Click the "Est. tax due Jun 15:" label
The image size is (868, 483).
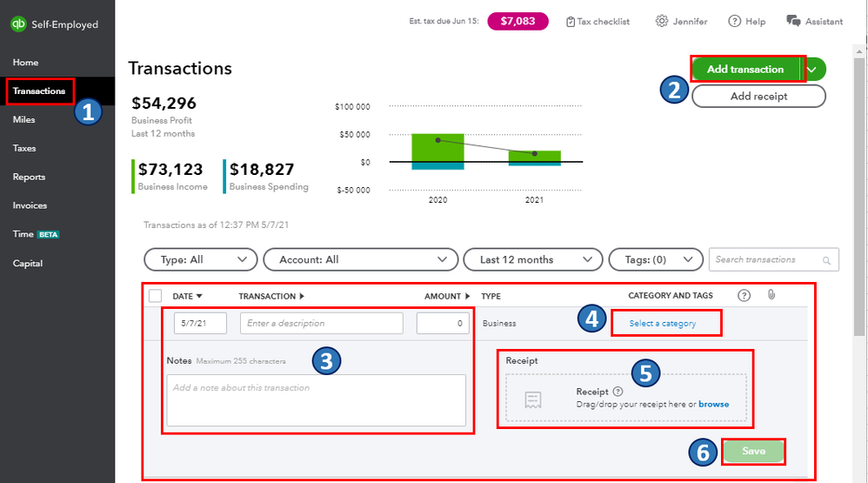point(444,21)
